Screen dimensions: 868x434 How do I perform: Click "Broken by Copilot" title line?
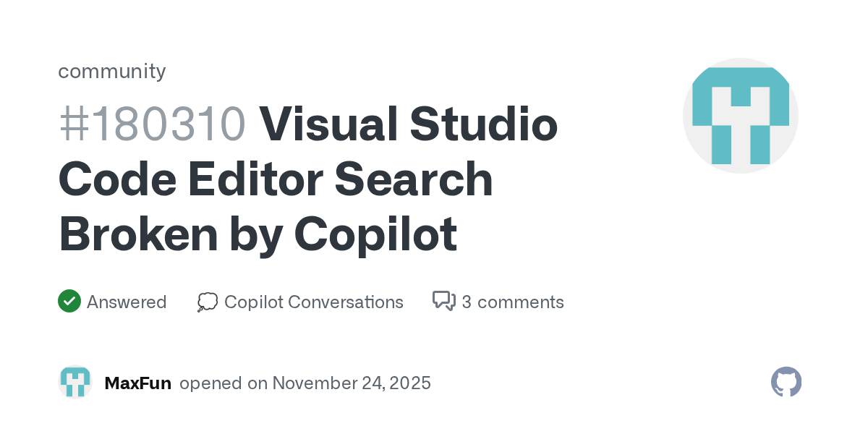click(x=258, y=233)
